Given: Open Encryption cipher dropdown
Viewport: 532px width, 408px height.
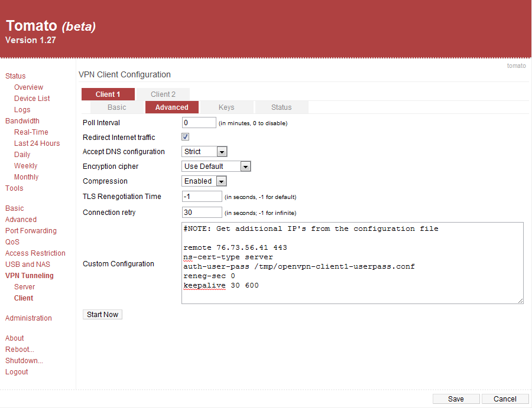Looking at the screenshot, I should (x=216, y=167).
